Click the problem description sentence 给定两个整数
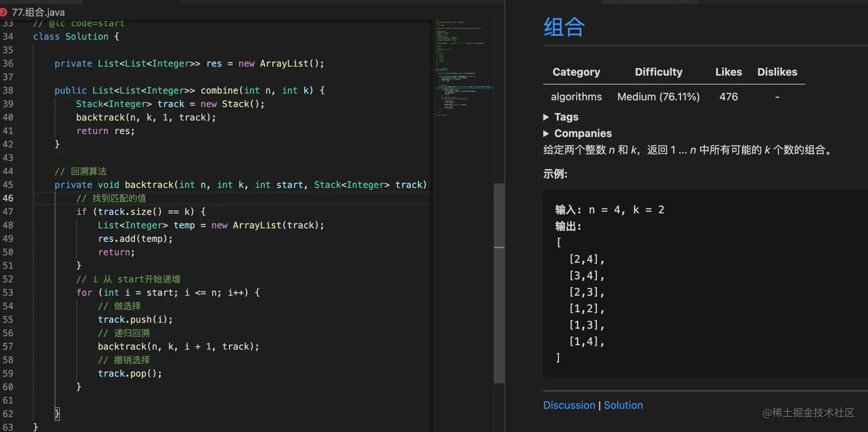The width and height of the screenshot is (868, 432). tap(688, 151)
